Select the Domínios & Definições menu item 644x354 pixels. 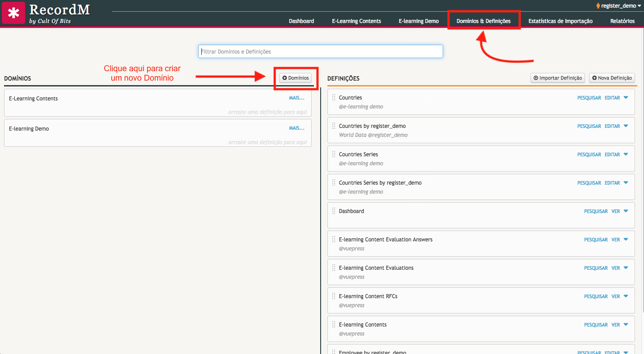click(484, 21)
